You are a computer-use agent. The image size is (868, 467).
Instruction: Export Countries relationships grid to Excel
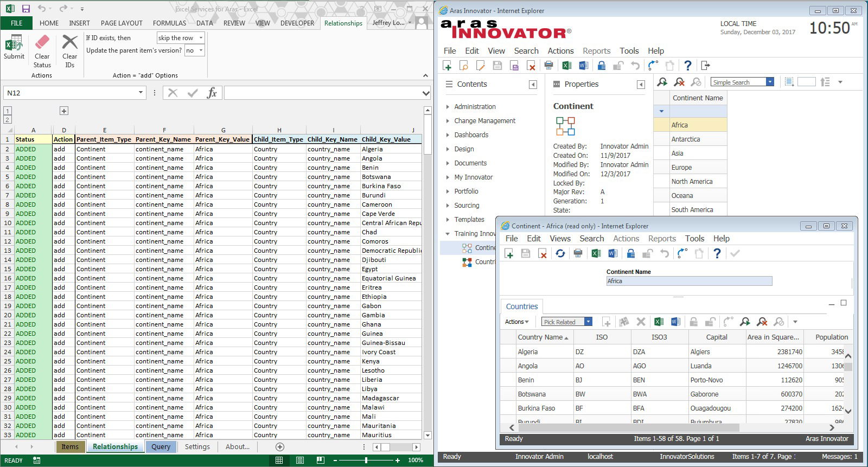[659, 322]
